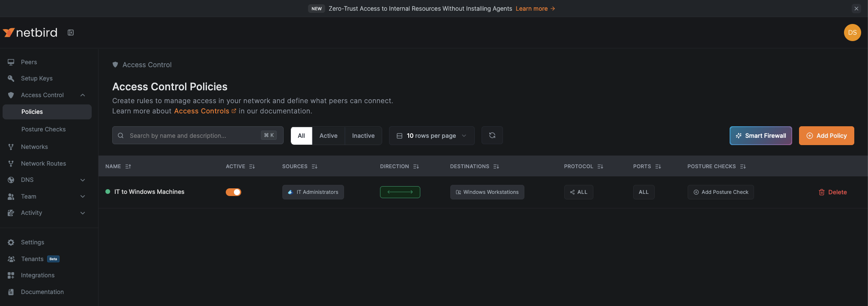Disable the IT to Windows Machines policy toggle
This screenshot has height=306, width=868.
click(233, 192)
